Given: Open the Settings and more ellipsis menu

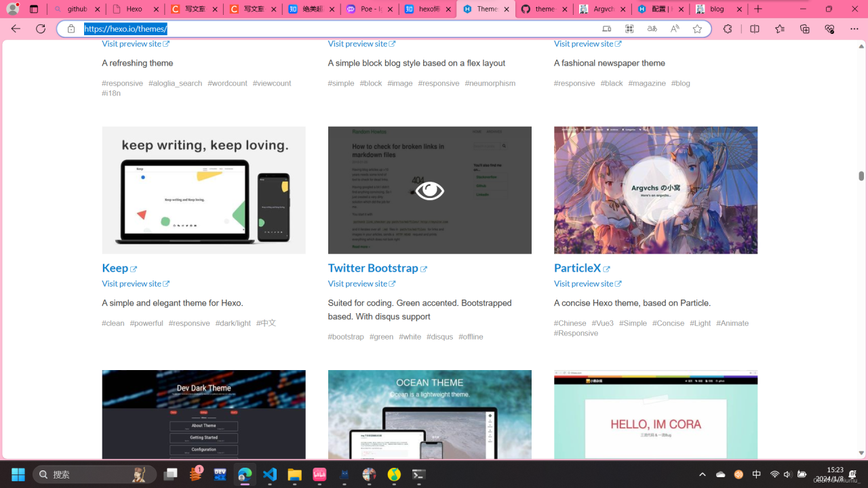Looking at the screenshot, I should (854, 28).
